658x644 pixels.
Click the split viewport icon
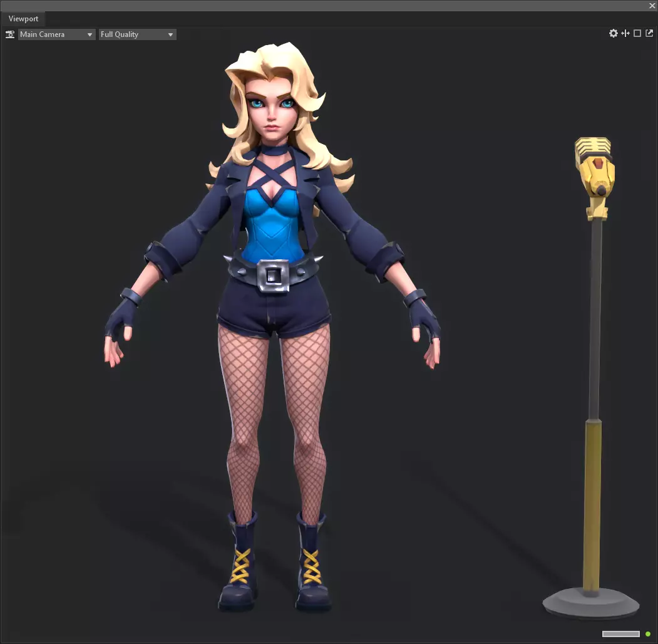[x=625, y=33]
